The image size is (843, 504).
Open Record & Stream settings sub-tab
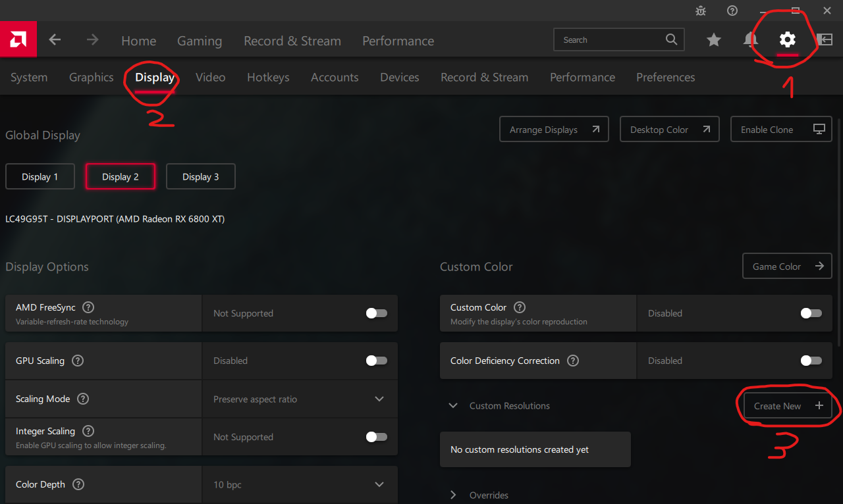pos(485,78)
